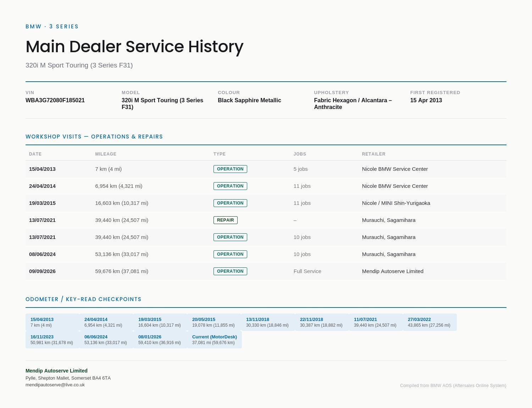Click the OPERATION badge in the 15/04/2013 row
The height and width of the screenshot is (408, 532).
click(x=230, y=169)
